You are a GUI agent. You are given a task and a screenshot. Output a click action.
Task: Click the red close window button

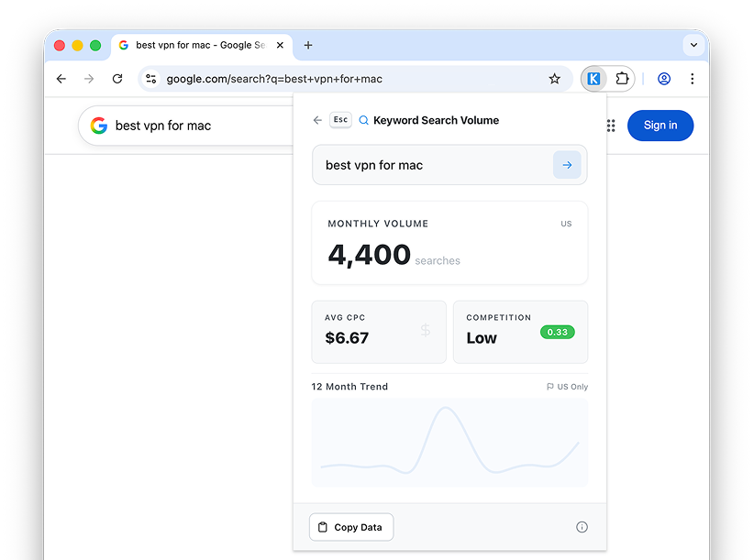click(x=60, y=45)
